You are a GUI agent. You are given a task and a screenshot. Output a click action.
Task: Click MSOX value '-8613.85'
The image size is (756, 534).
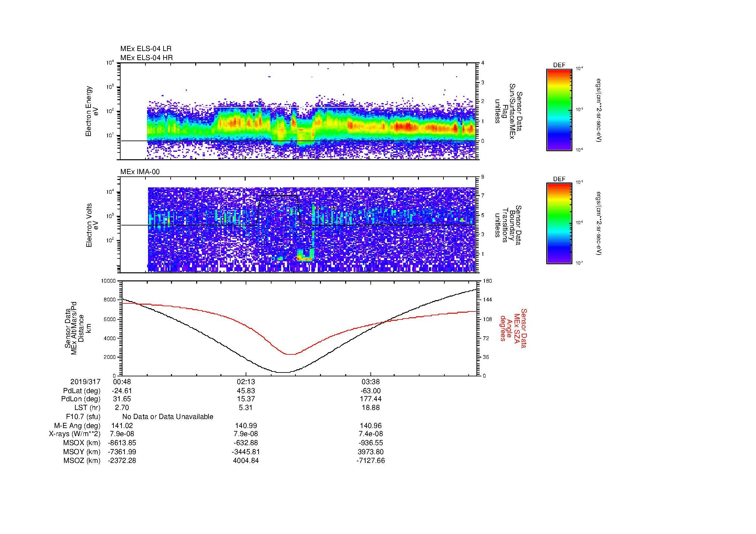coord(122,443)
